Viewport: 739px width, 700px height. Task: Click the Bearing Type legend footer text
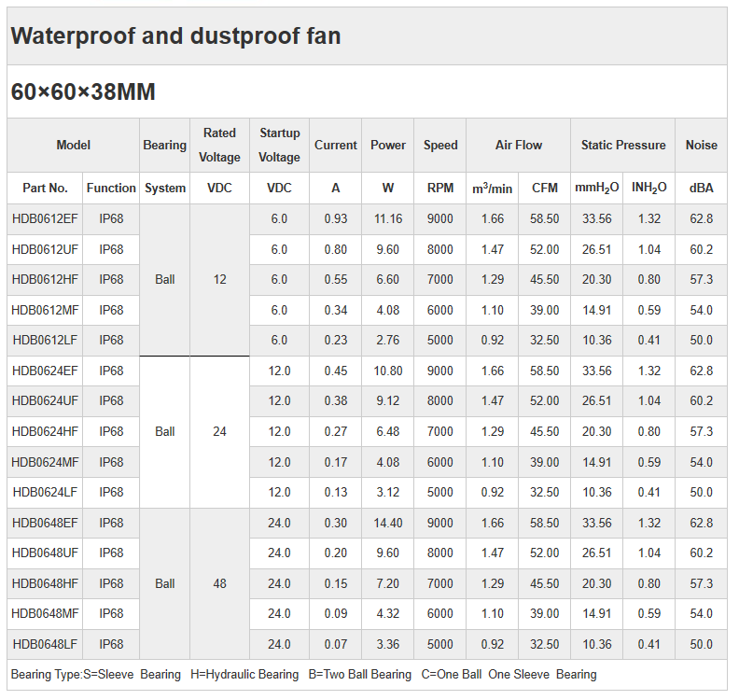click(x=303, y=674)
